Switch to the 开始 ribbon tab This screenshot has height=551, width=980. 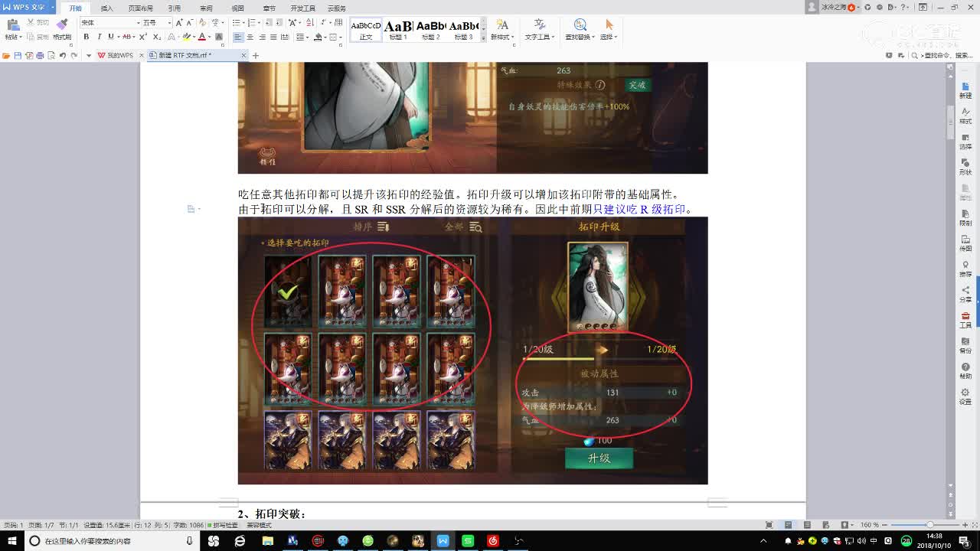pyautogui.click(x=75, y=8)
